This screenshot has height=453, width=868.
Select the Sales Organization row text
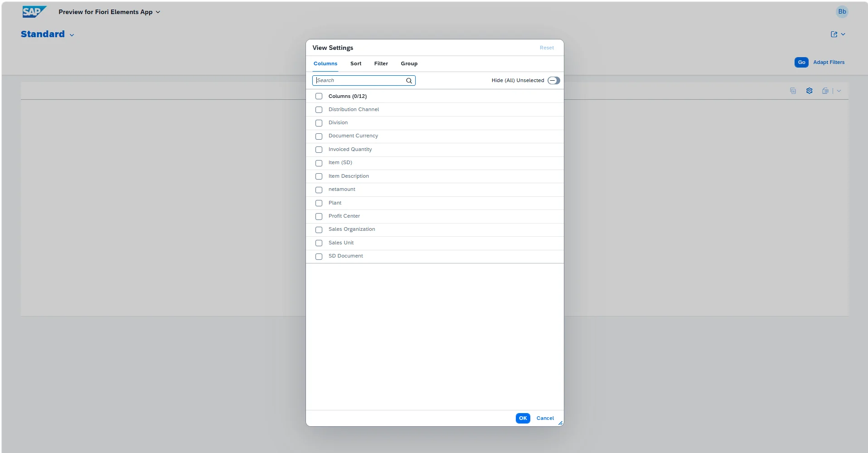(x=352, y=229)
